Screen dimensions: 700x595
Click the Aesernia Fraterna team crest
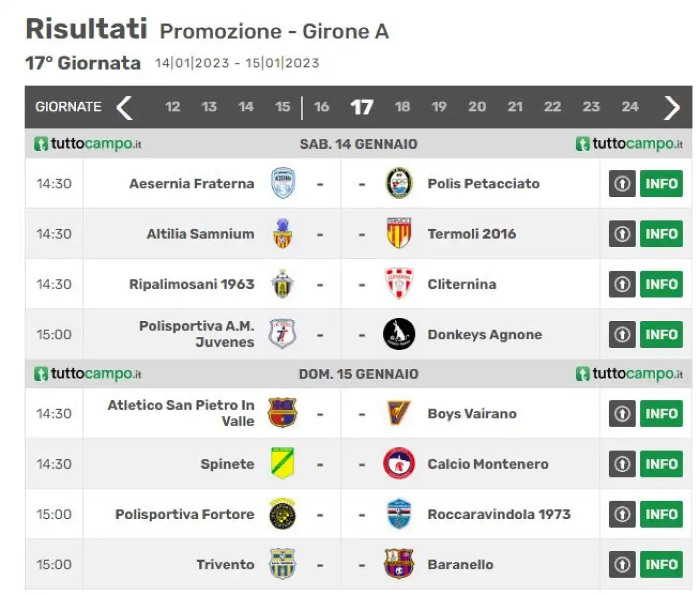coord(283,183)
